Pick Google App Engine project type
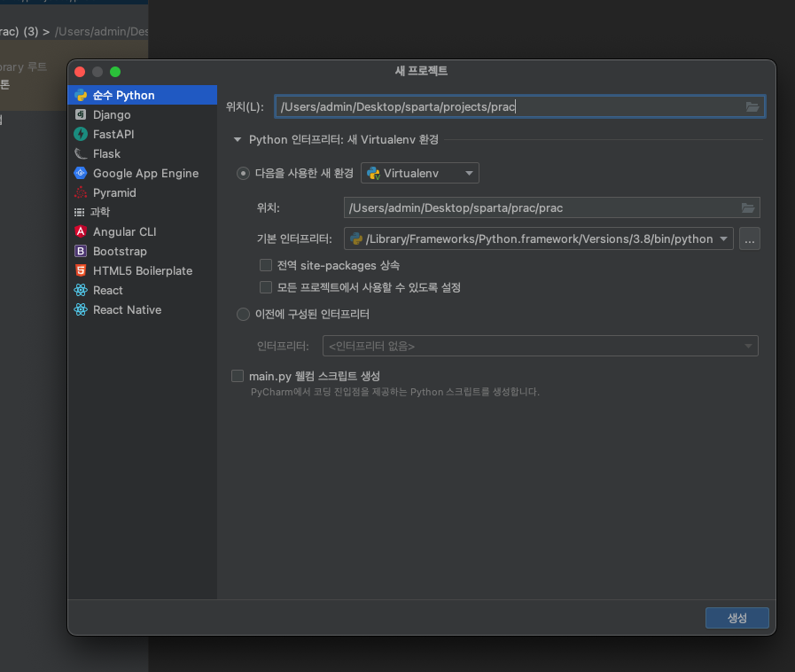 point(143,173)
